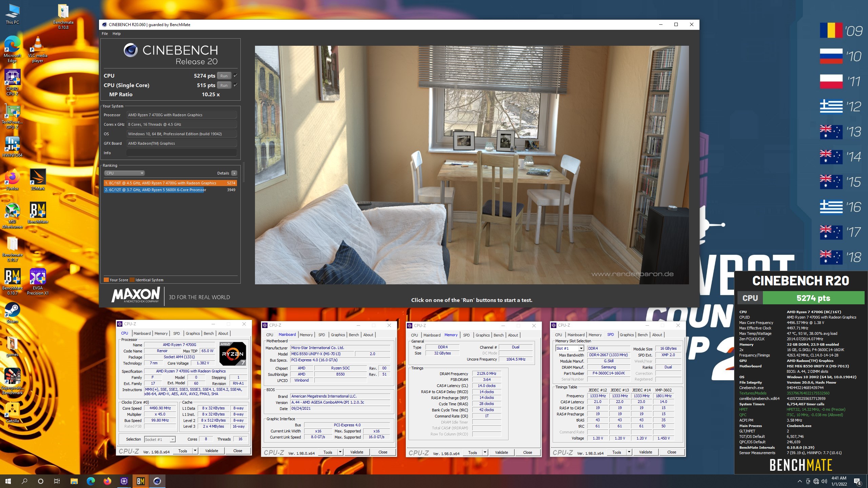Viewport: 868px width, 488px height.
Task: Open Cinebench Help menu
Action: (x=117, y=34)
